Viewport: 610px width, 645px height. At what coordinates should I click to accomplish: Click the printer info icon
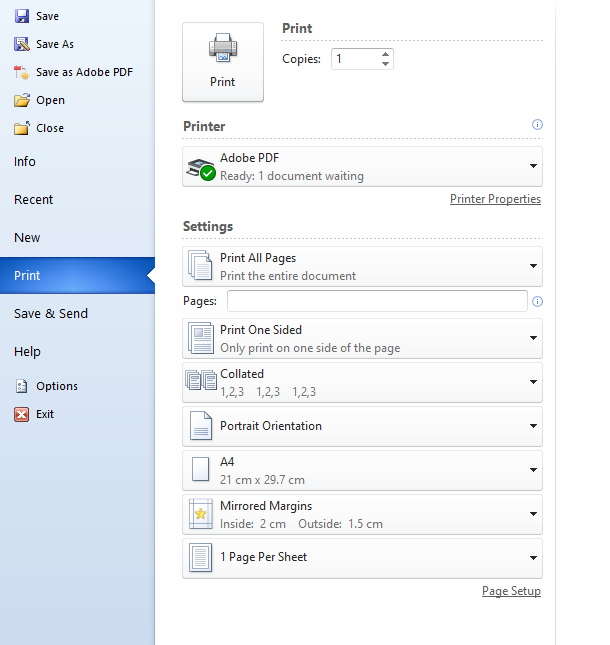tap(537, 124)
